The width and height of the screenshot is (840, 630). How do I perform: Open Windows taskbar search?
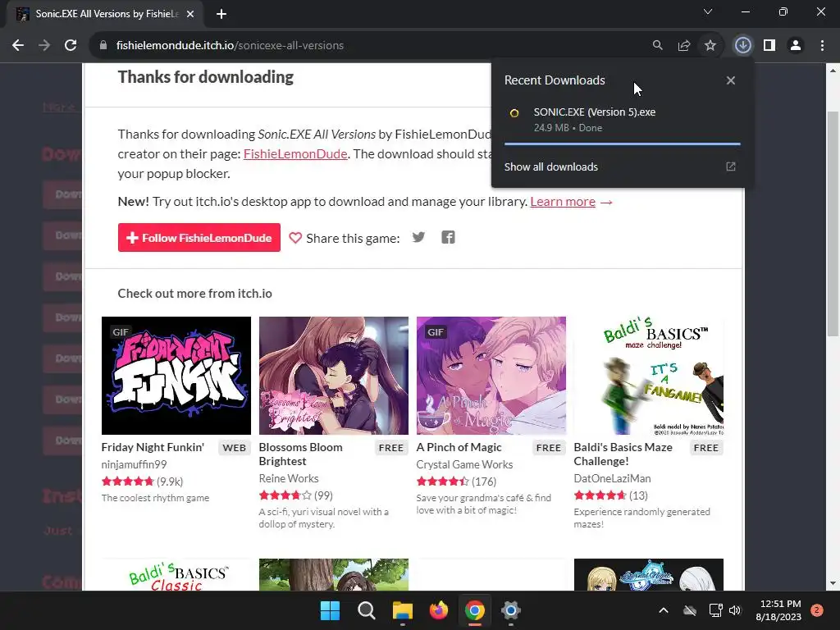[x=367, y=610]
